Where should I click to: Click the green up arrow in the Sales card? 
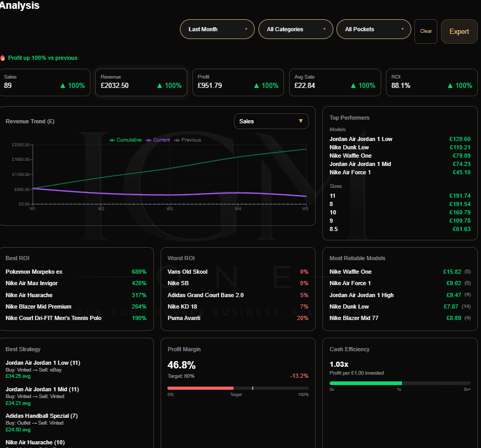[x=62, y=86]
